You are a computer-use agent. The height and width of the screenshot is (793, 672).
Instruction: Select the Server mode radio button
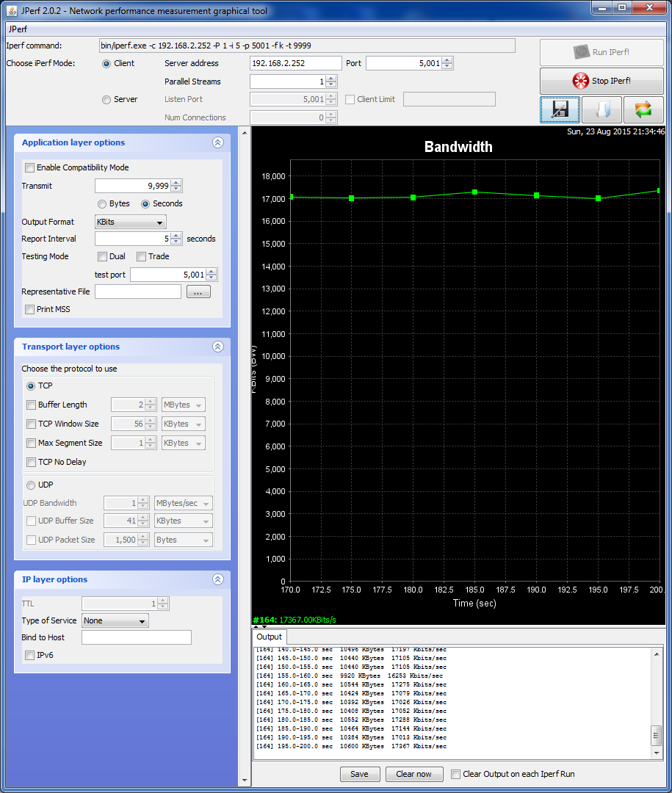click(x=107, y=99)
